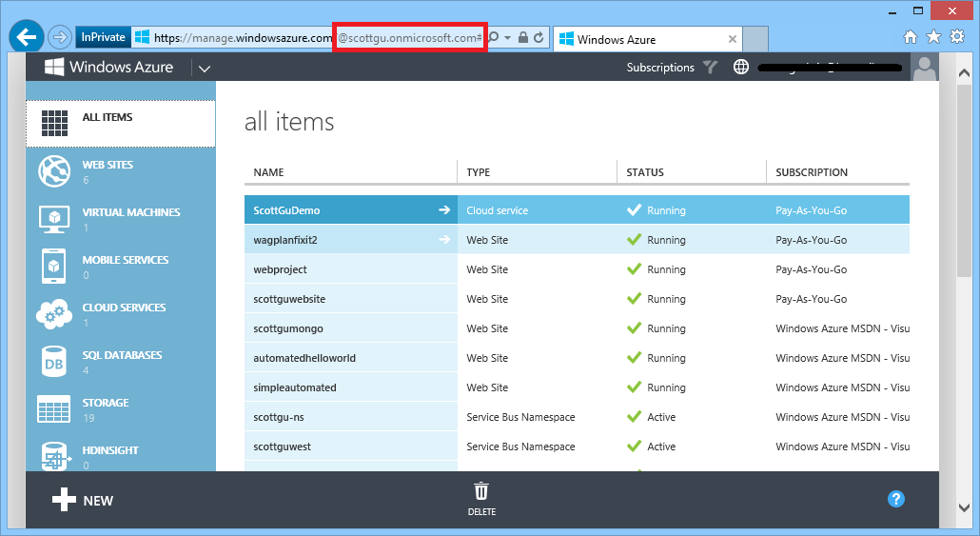Select the automatedhelloworld row
980x536 pixels.
tap(577, 358)
